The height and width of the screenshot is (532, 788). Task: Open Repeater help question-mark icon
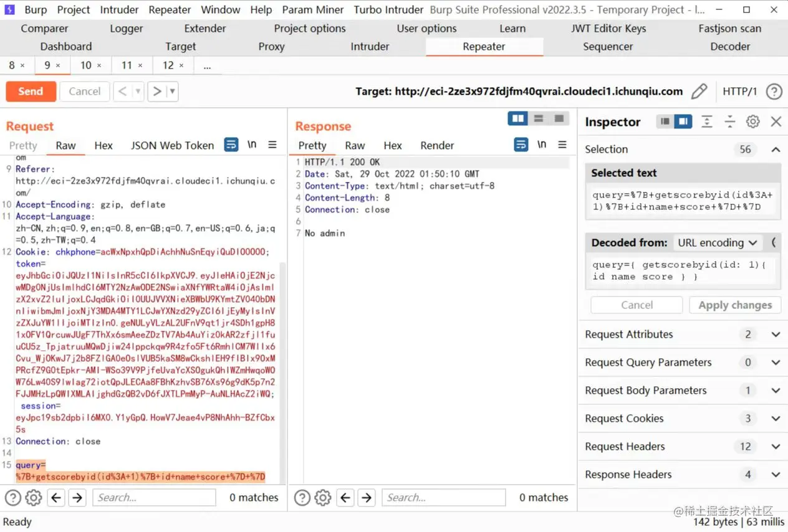coord(774,92)
